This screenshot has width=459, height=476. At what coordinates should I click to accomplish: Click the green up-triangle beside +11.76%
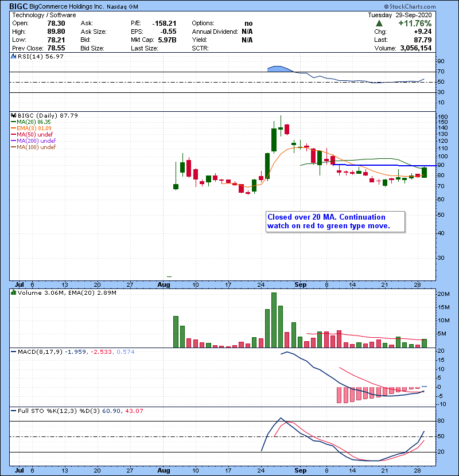tap(379, 24)
